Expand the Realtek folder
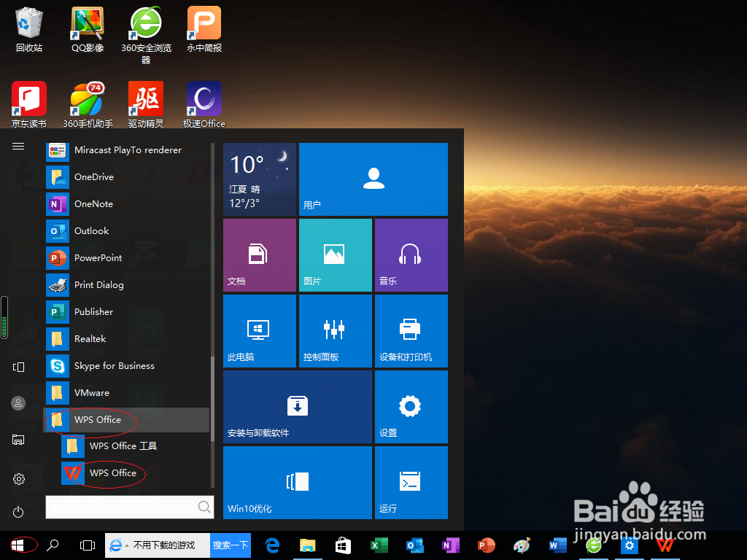 [128, 338]
